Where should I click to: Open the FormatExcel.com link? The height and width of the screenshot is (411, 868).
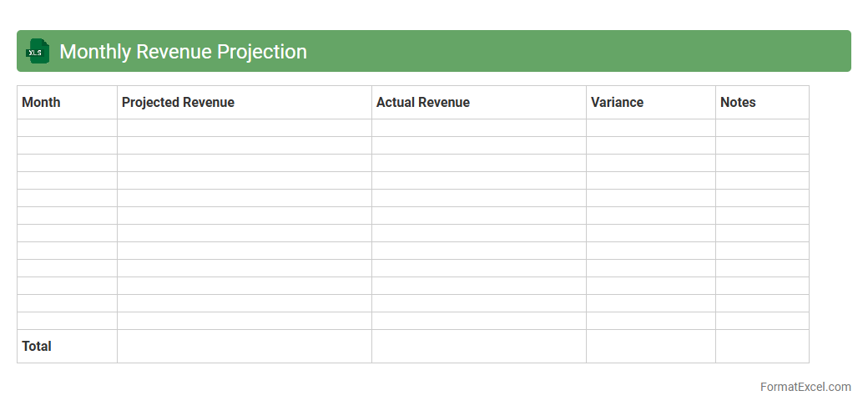click(805, 387)
